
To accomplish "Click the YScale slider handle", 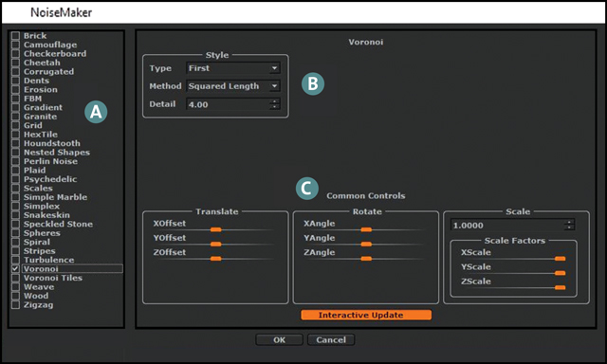I will point(561,273).
